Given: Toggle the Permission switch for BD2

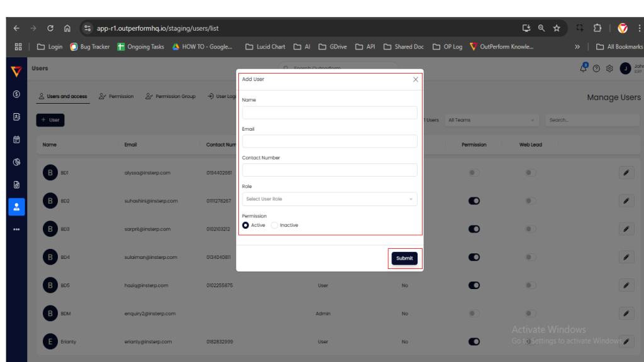Looking at the screenshot, I should pos(474,201).
